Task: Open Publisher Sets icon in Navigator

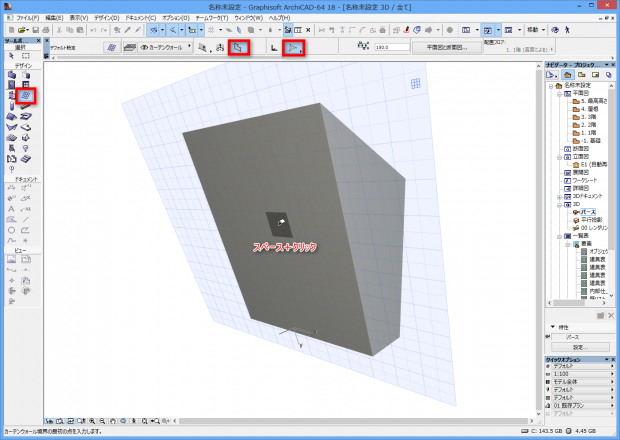Action: [x=609, y=75]
